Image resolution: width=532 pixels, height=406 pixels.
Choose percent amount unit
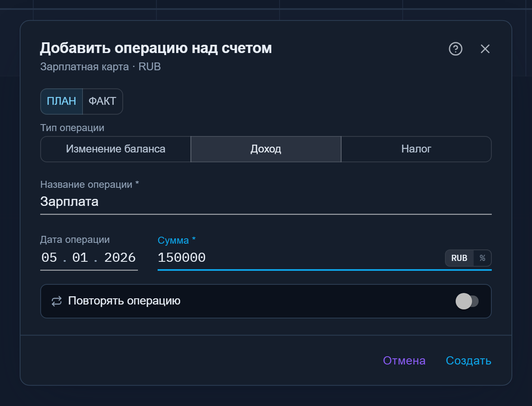[482, 258]
